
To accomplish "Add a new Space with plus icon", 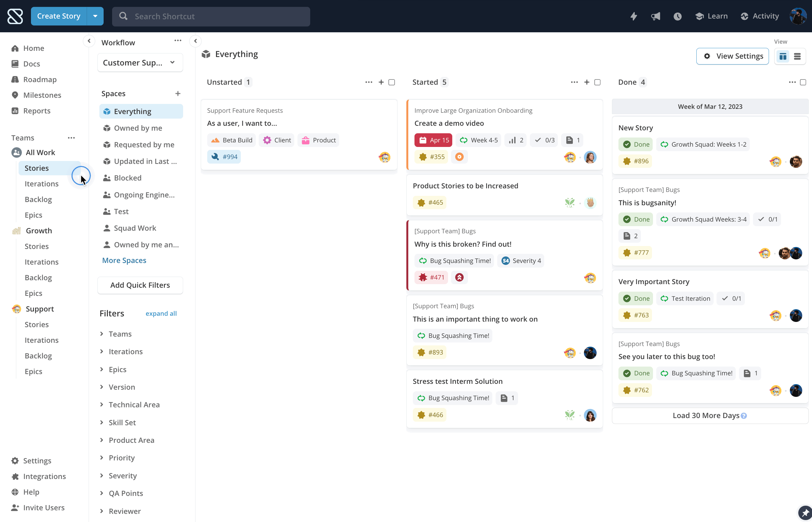I will 178,94.
